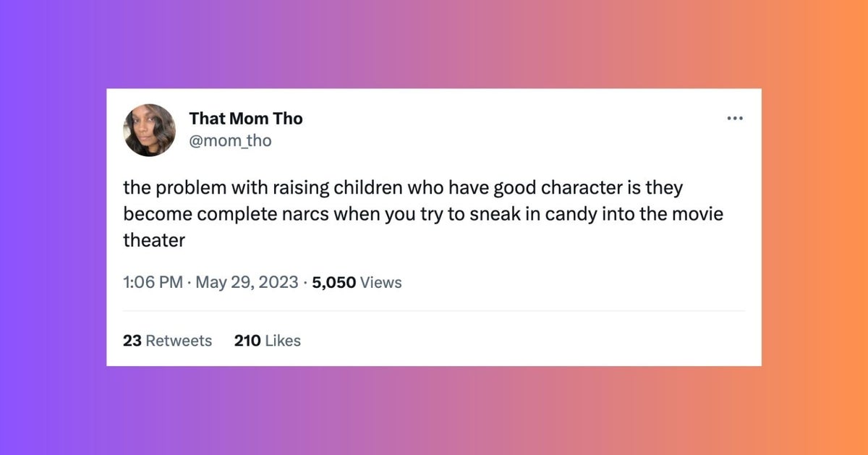Click the 1:06 PM time label
Screen dimensions: 868x455
tap(152, 282)
